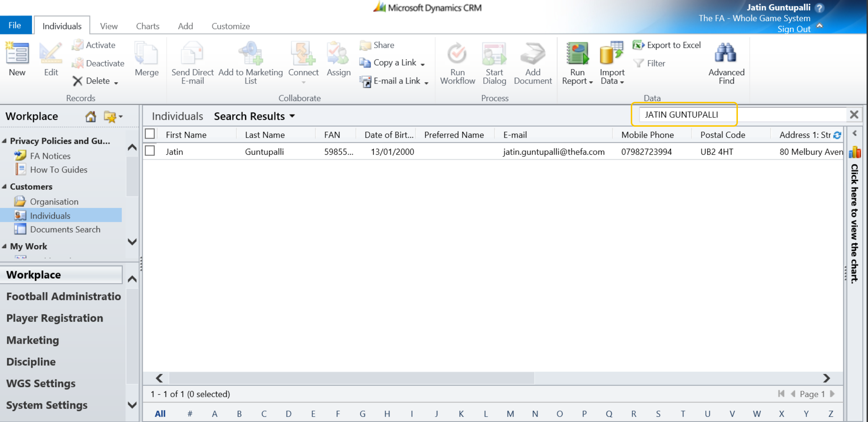Clear the search with X icon
The width and height of the screenshot is (868, 422).
tap(854, 115)
